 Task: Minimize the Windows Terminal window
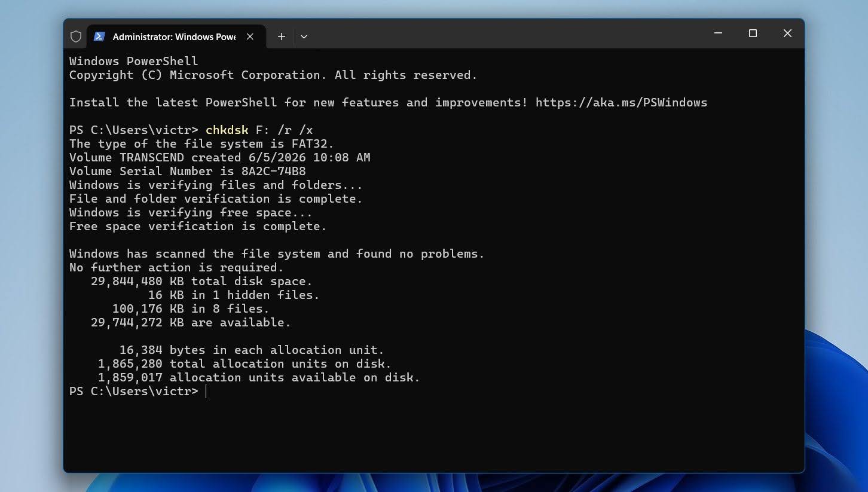point(719,33)
